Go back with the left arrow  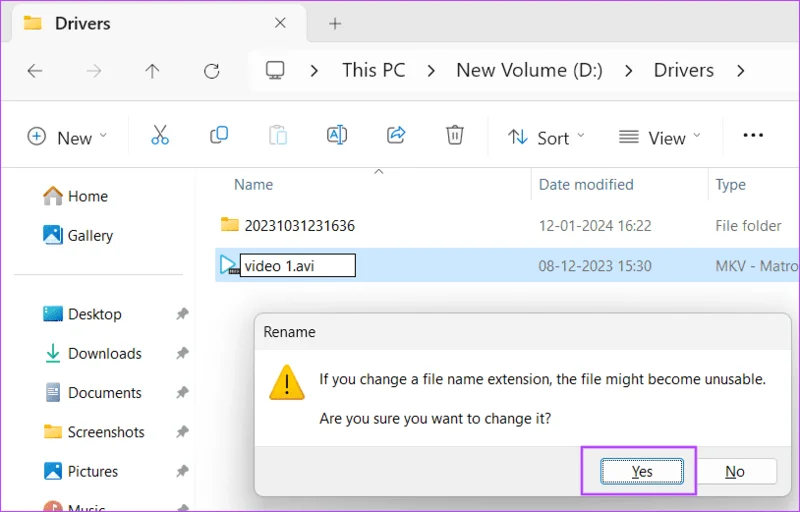pos(35,70)
